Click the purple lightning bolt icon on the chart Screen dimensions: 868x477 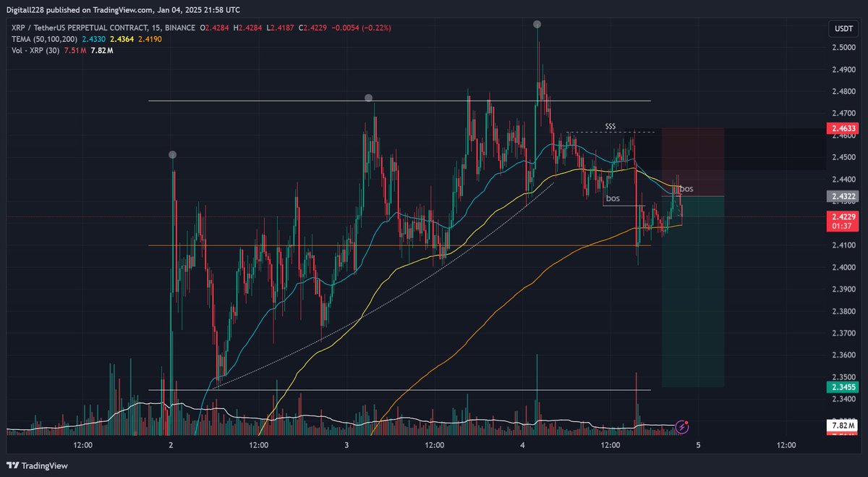point(681,427)
